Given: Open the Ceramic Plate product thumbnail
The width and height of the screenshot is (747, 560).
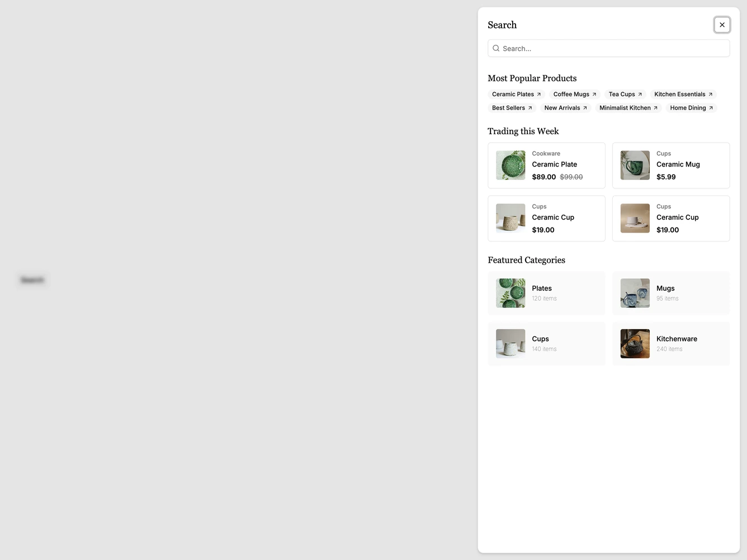Looking at the screenshot, I should (x=510, y=165).
